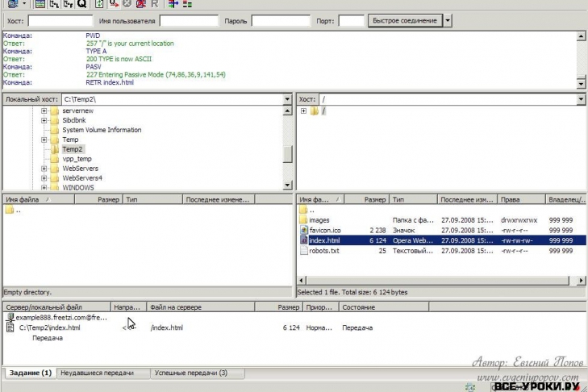The width and height of the screenshot is (588, 392).
Task: Click the refresh file lists icon
Action: tap(99, 4)
